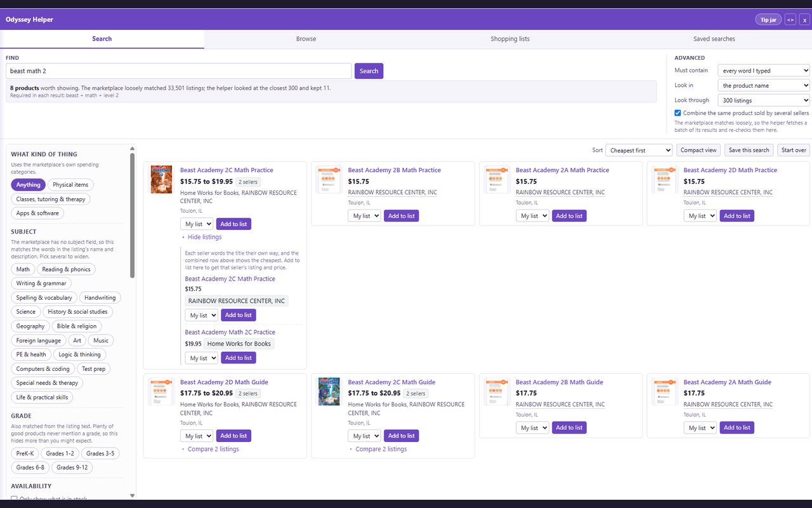Add Beast Academy 2A Math Practice to list
Viewport: 812px width, 508px height.
[x=569, y=216]
